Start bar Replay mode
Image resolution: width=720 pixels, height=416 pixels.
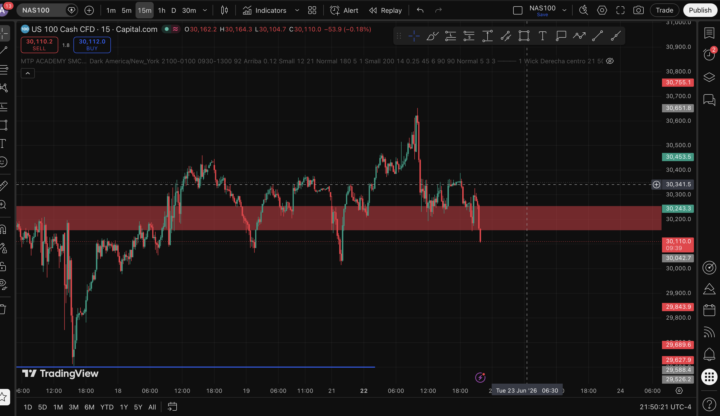tap(385, 10)
